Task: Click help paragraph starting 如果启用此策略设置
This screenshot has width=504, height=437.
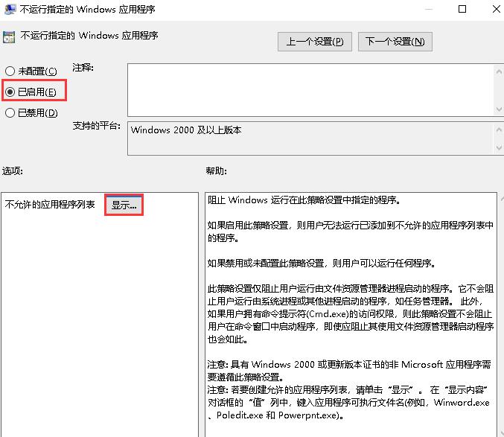Action: [x=351, y=232]
